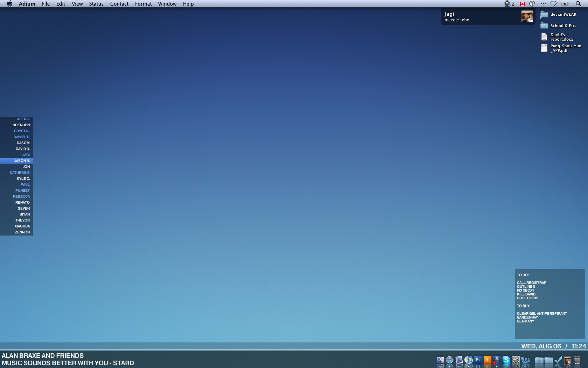588x368 pixels.
Task: Open the Adium application menu
Action: click(27, 4)
